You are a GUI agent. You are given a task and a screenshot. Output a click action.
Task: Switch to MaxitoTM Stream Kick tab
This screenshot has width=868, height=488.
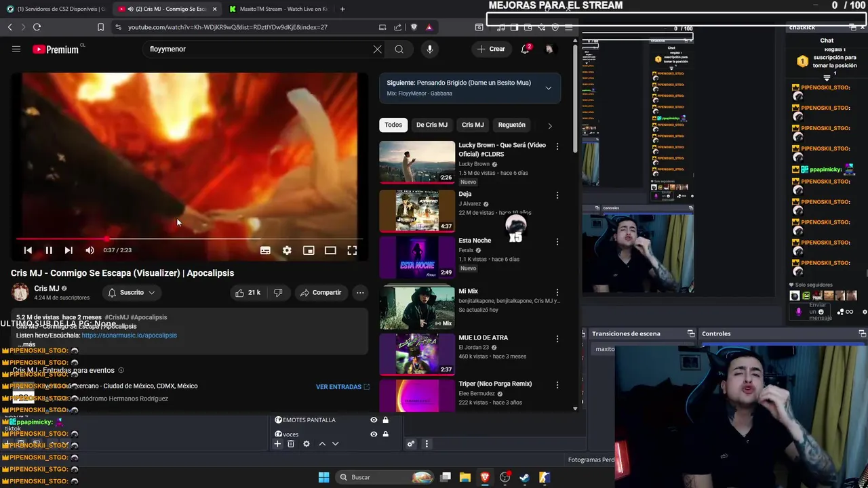[278, 9]
